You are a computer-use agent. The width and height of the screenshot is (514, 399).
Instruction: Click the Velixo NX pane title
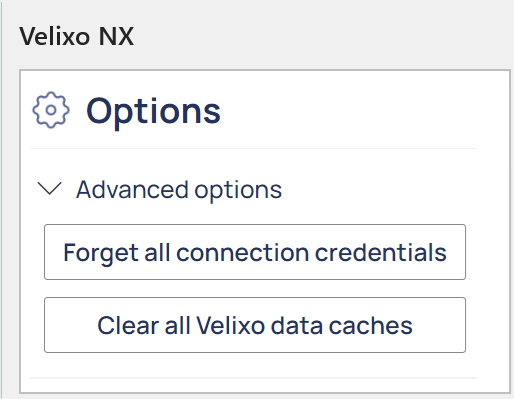(x=77, y=36)
